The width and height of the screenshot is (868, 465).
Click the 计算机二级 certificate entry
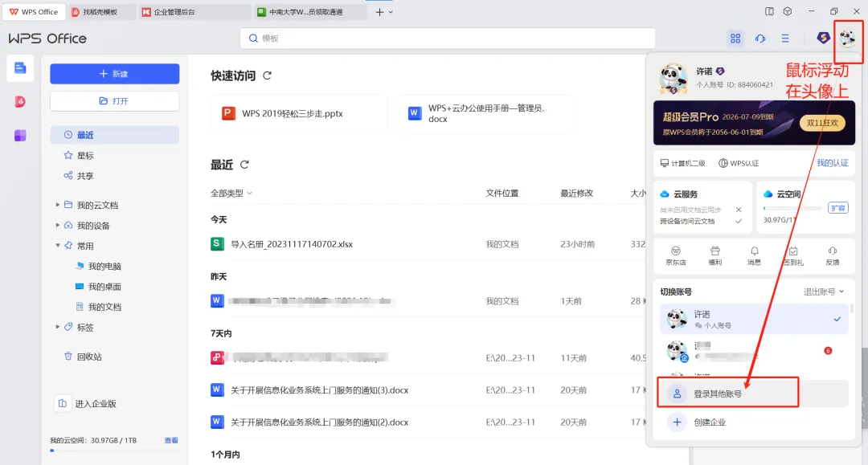click(x=682, y=163)
